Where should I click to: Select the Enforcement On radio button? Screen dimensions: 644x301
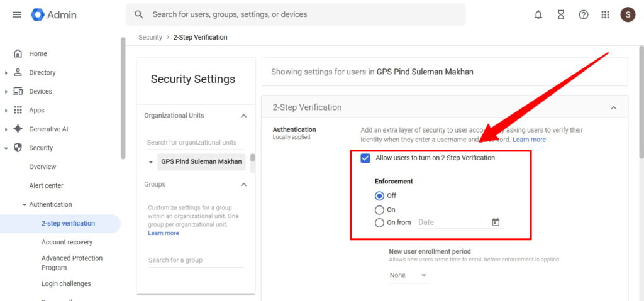click(379, 210)
